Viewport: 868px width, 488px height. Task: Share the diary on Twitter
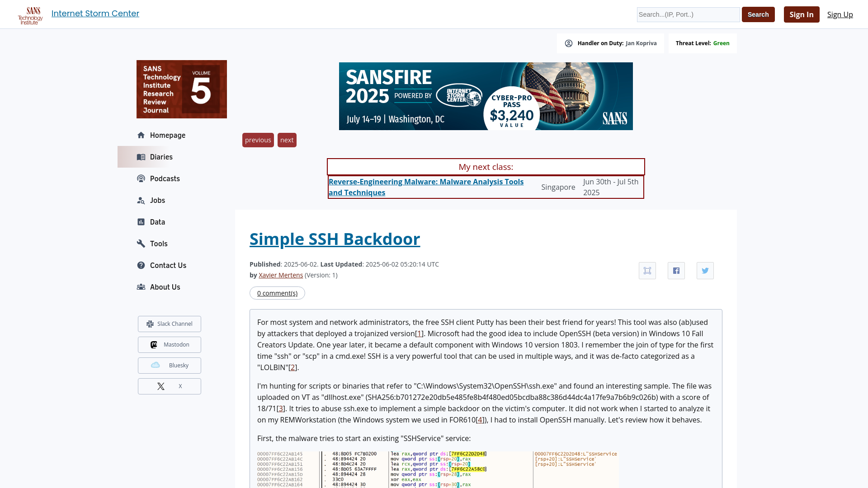click(705, 271)
